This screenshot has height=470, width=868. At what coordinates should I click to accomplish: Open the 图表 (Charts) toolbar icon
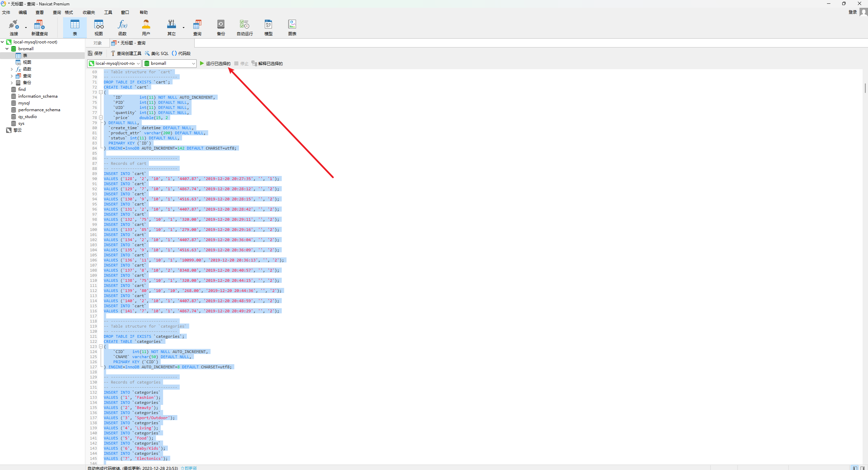pos(292,27)
